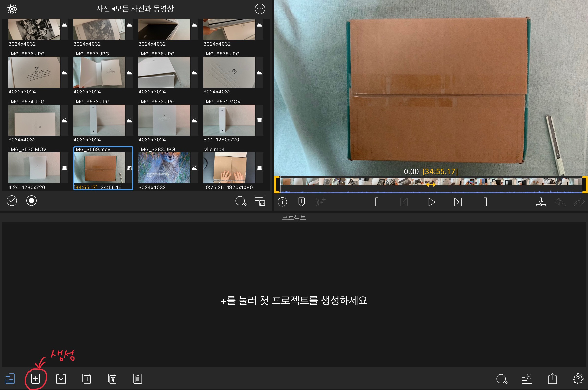Screen dimensions: 588x390
Task: Open the more options ellipsis menu
Action: tap(260, 9)
